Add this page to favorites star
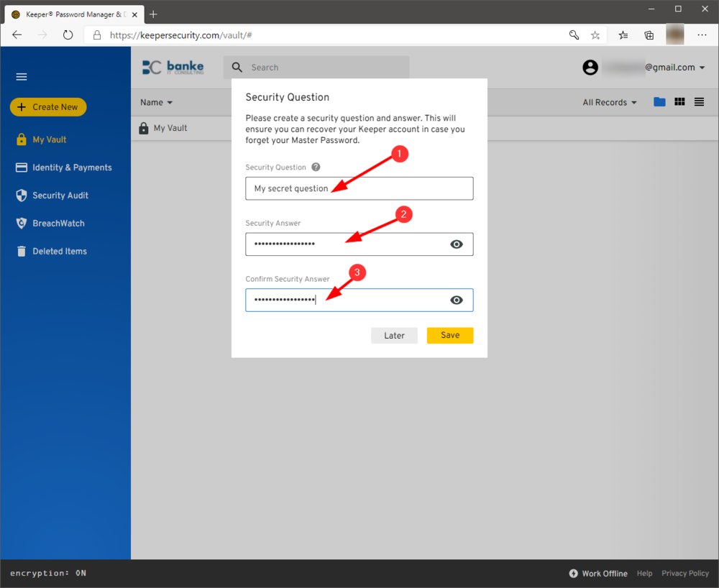The image size is (719, 588). click(x=595, y=35)
